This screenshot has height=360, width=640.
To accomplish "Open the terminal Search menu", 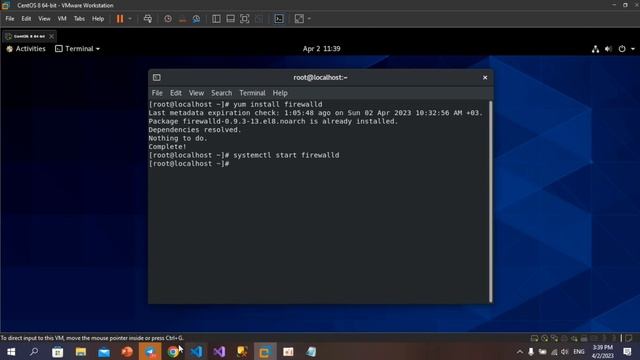I will coord(222,93).
